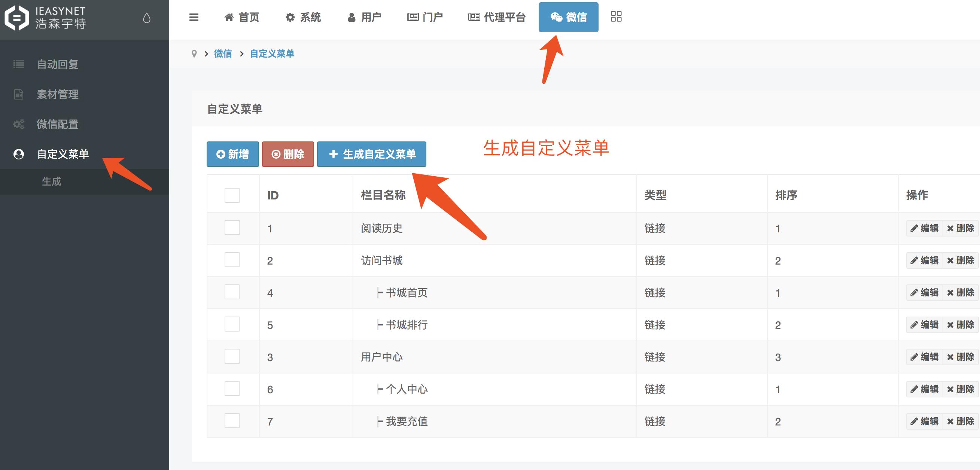
Task: Collapse the sidebar with the hamburger icon
Action: point(194,17)
